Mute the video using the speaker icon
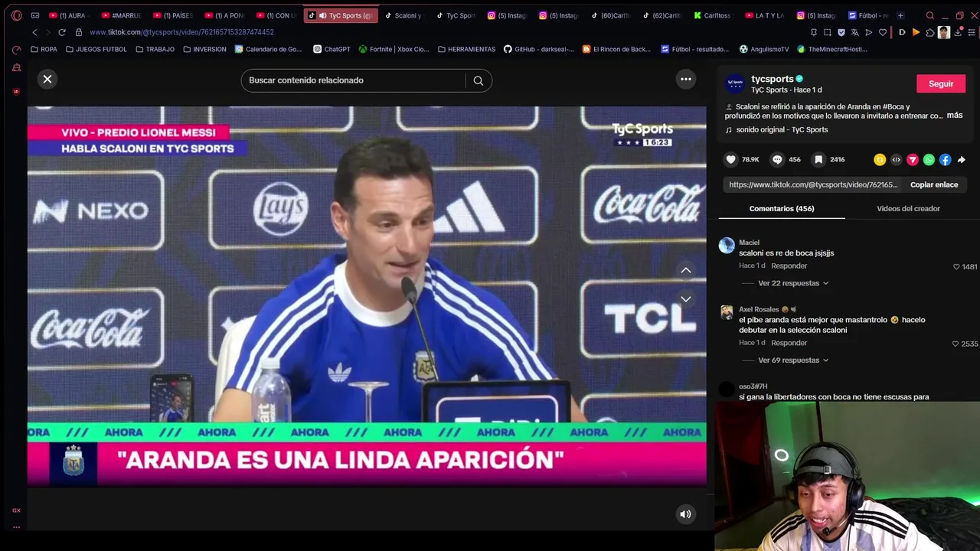 tap(685, 514)
